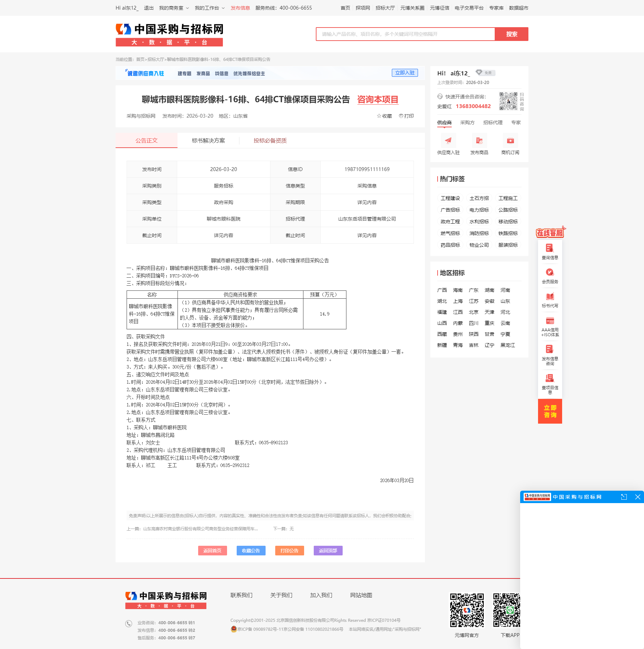Click the 打印 printer icon link

click(406, 116)
